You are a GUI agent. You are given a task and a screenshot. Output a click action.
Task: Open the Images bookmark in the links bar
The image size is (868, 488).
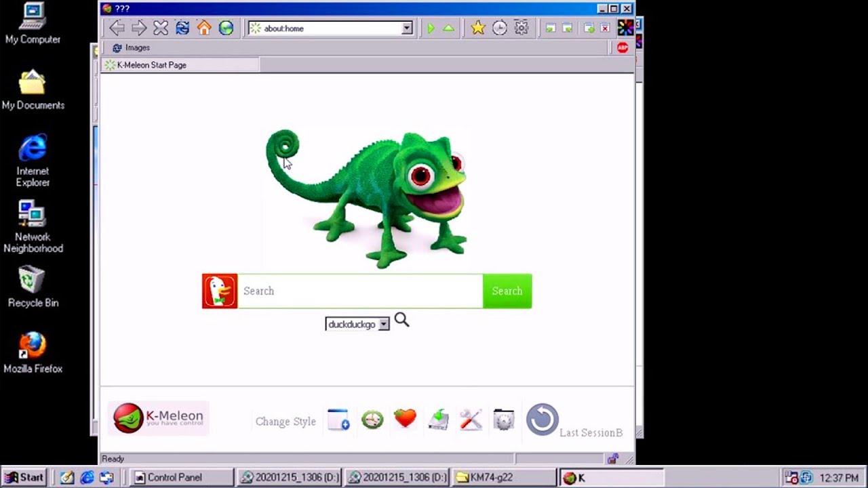click(x=131, y=47)
